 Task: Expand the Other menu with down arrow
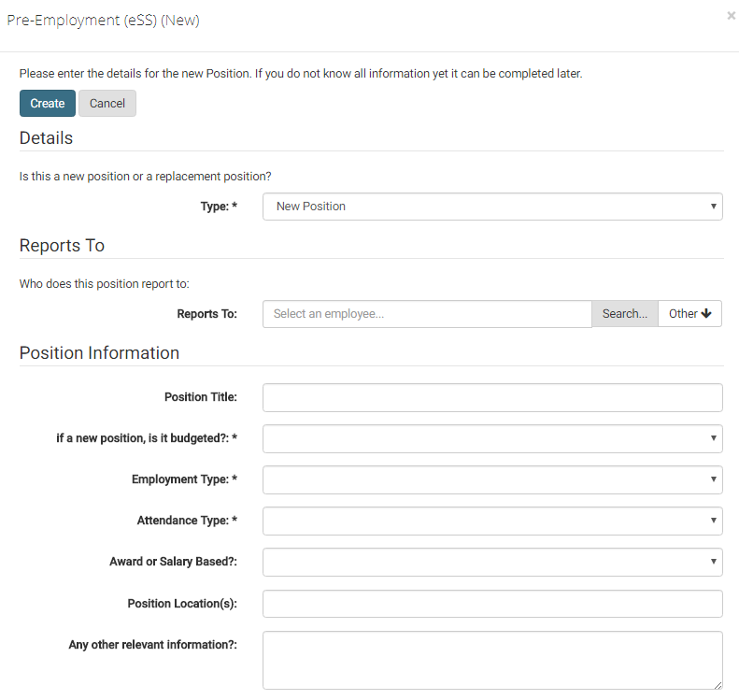point(689,314)
